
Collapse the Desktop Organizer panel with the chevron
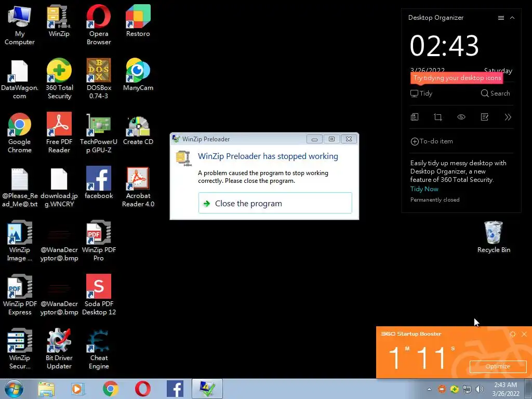(512, 18)
